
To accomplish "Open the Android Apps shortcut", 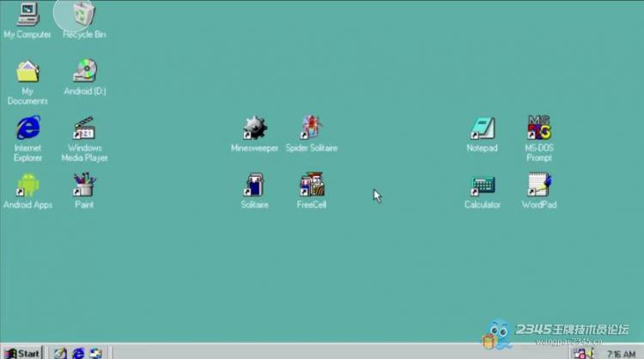I will click(28, 185).
